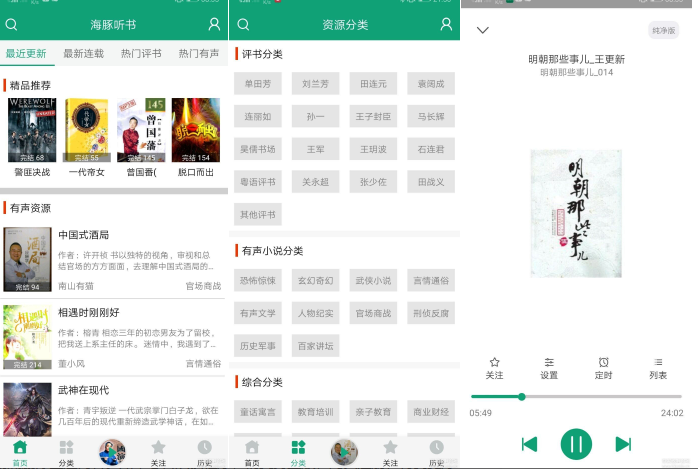This screenshot has height=469, width=698.
Task: Open 中国式酒局 listing
Action: [x=114, y=259]
